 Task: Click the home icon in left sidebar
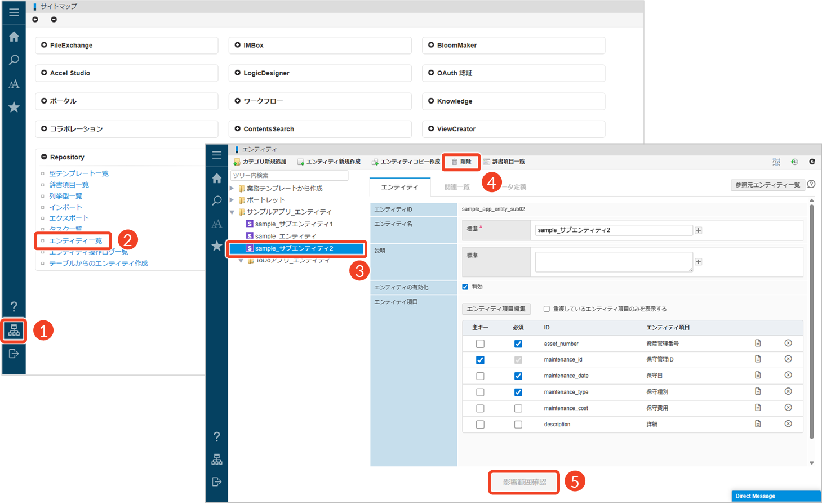pos(14,37)
